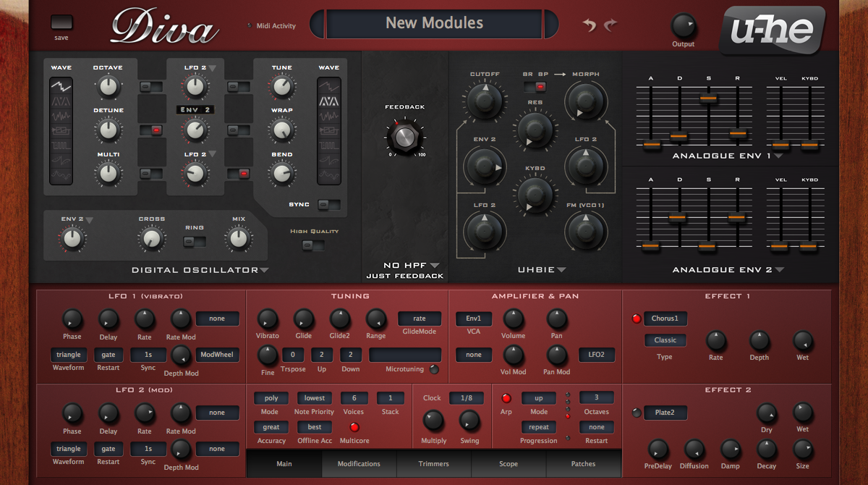Switch to the Modifications tab
The image size is (868, 485).
click(359, 464)
